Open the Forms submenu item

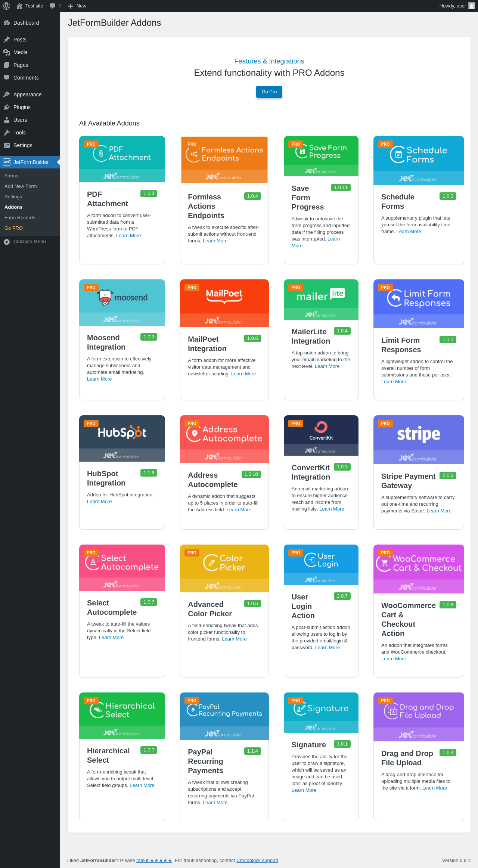tap(11, 176)
